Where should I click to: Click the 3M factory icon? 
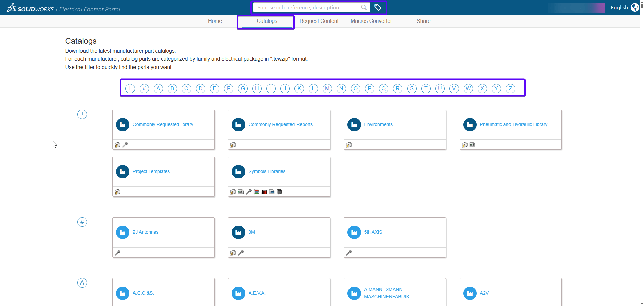[x=238, y=232]
